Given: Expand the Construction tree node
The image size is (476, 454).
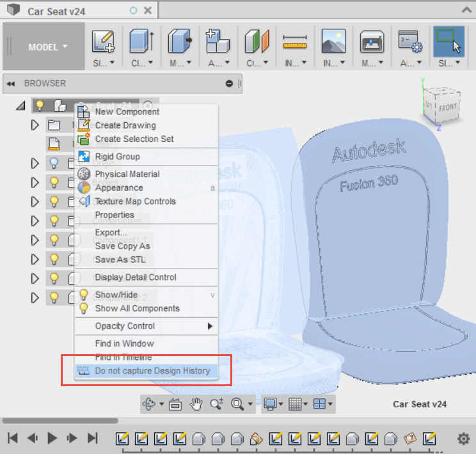Looking at the screenshot, I should click(35, 221).
